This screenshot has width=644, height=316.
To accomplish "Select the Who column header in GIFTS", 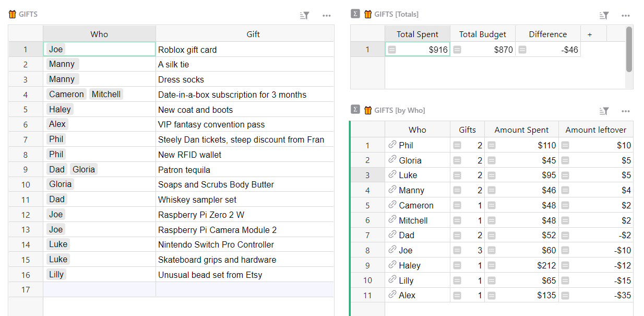I will 99,34.
